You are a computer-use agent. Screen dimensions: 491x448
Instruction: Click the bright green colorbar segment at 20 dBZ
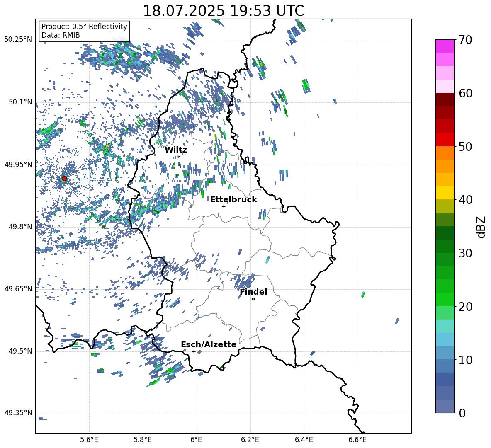click(x=445, y=299)
